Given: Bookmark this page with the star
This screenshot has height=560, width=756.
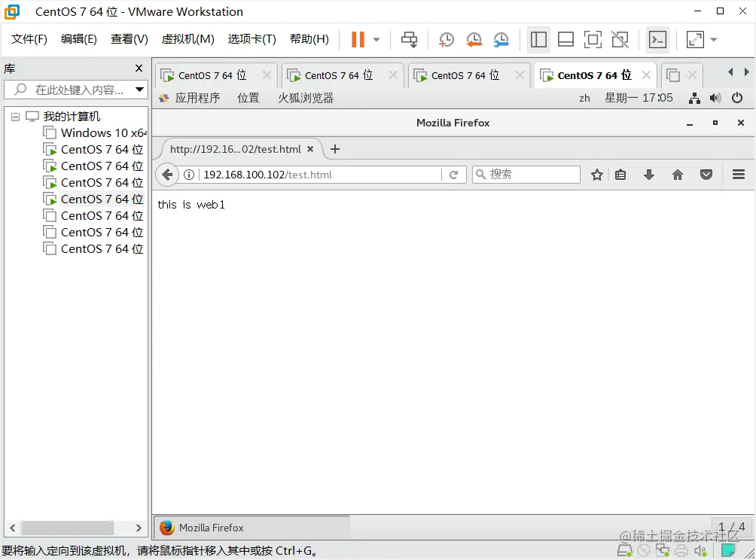Looking at the screenshot, I should [597, 175].
